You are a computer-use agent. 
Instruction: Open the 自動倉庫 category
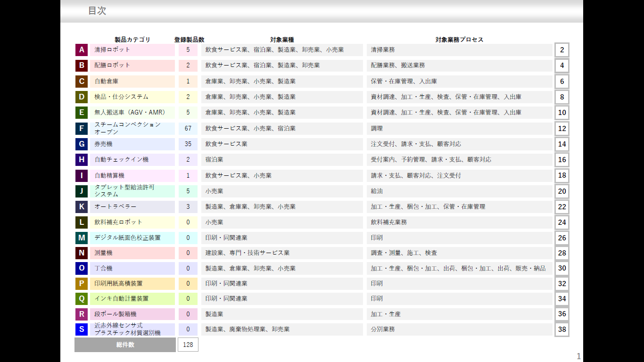(x=132, y=82)
